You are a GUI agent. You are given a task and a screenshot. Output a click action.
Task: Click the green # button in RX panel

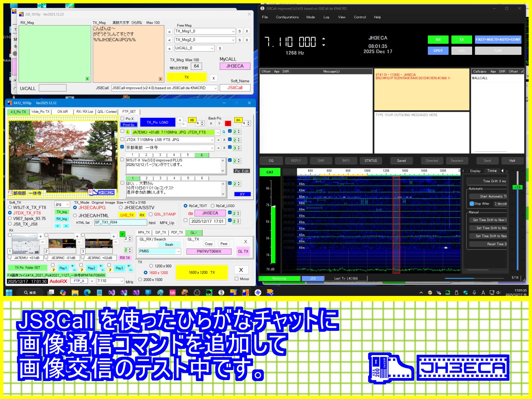tap(122, 234)
